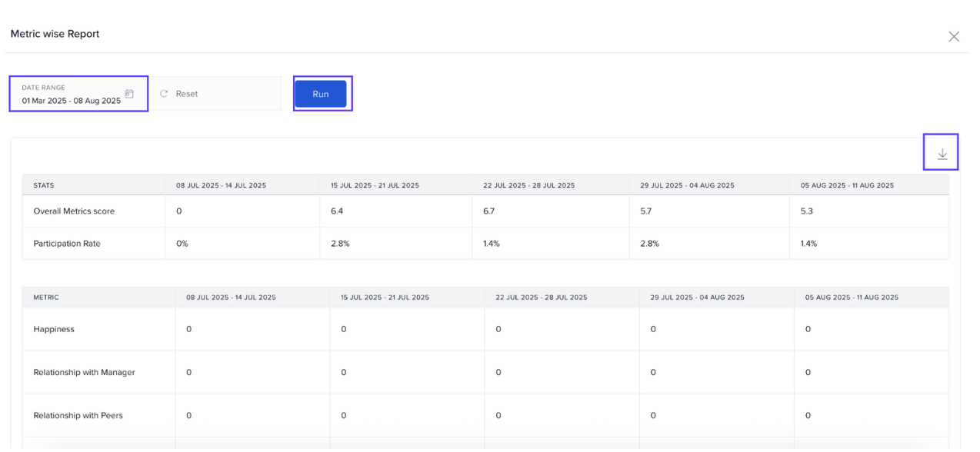Select the Relationship with Manager row
The width and height of the screenshot is (980, 452).
pyautogui.click(x=84, y=373)
